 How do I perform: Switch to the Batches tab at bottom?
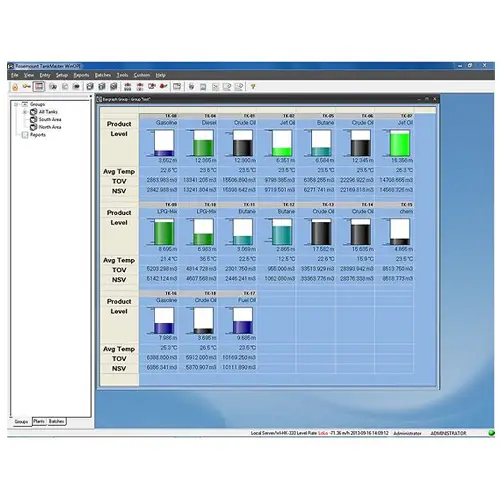[56, 421]
